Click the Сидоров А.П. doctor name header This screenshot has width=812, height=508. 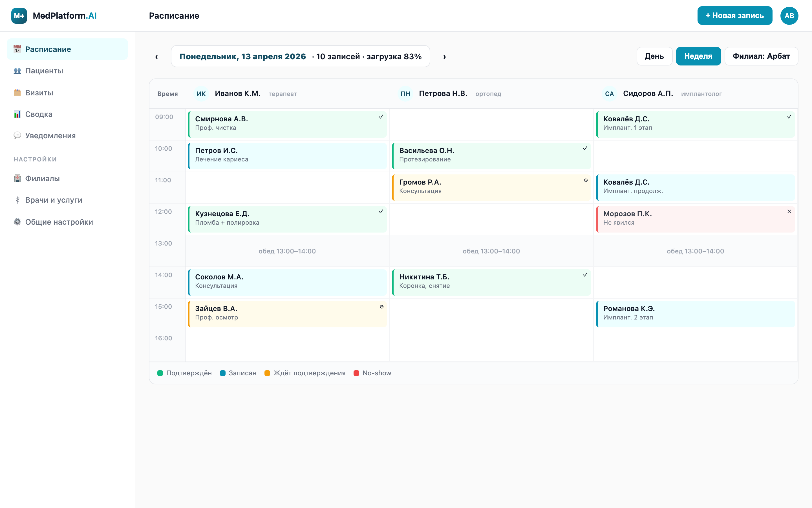[x=648, y=93]
